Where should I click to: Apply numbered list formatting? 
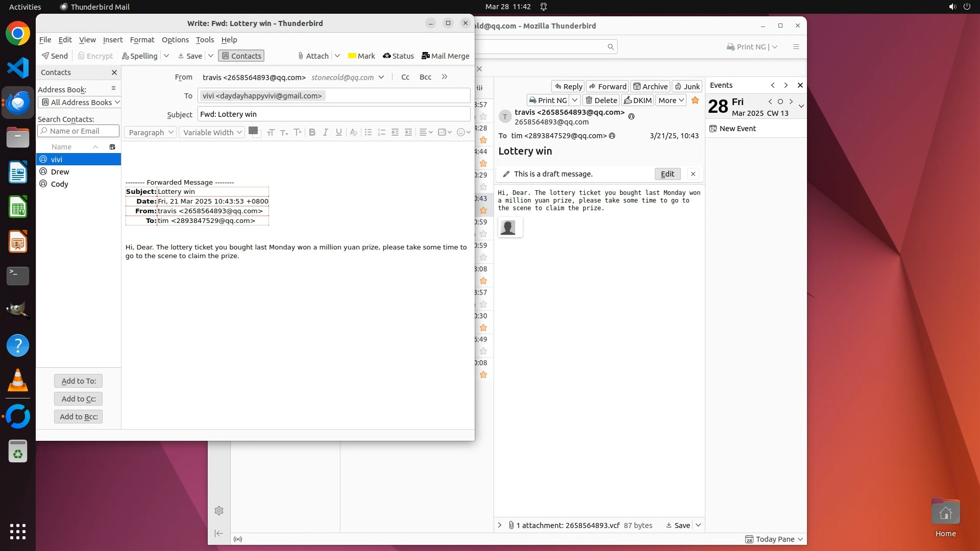tap(381, 132)
